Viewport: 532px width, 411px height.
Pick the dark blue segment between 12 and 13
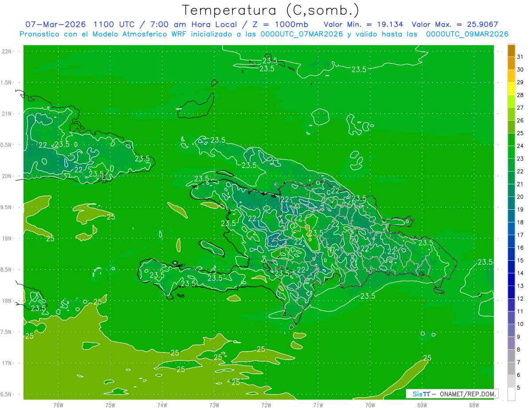(x=511, y=292)
